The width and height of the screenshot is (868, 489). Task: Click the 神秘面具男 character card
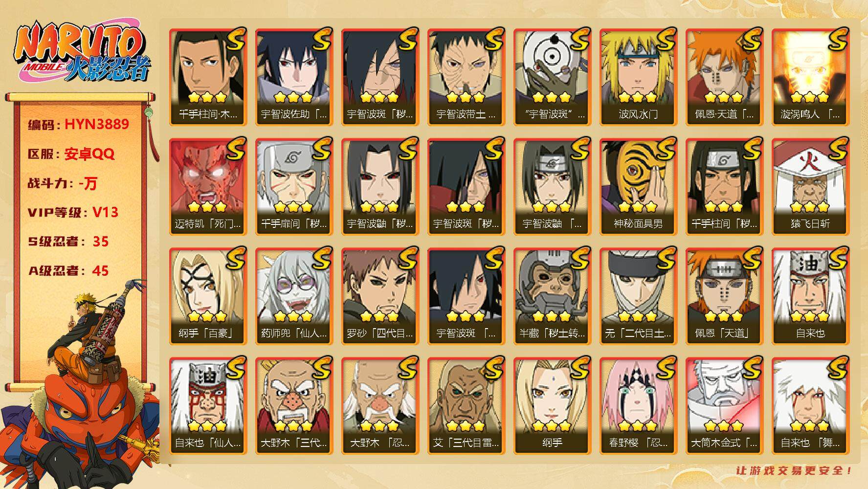pos(638,187)
